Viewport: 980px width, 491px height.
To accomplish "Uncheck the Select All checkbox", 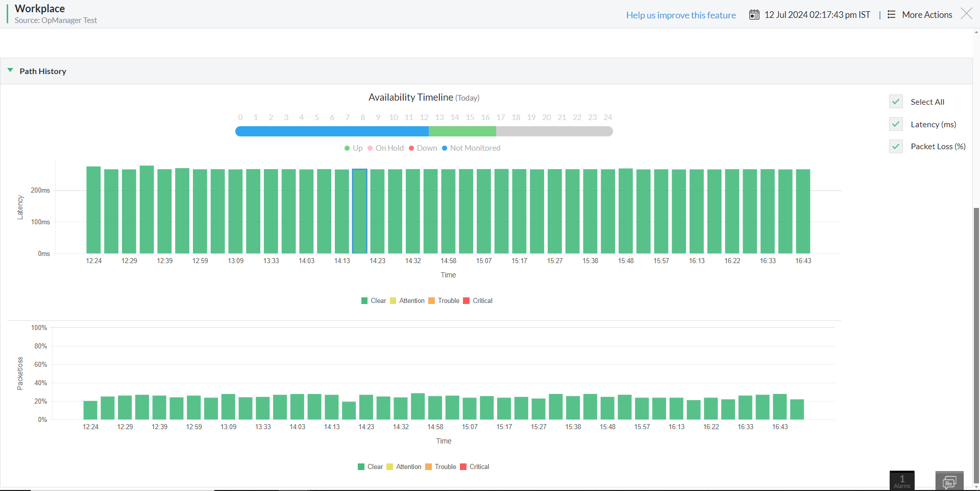I will click(896, 102).
